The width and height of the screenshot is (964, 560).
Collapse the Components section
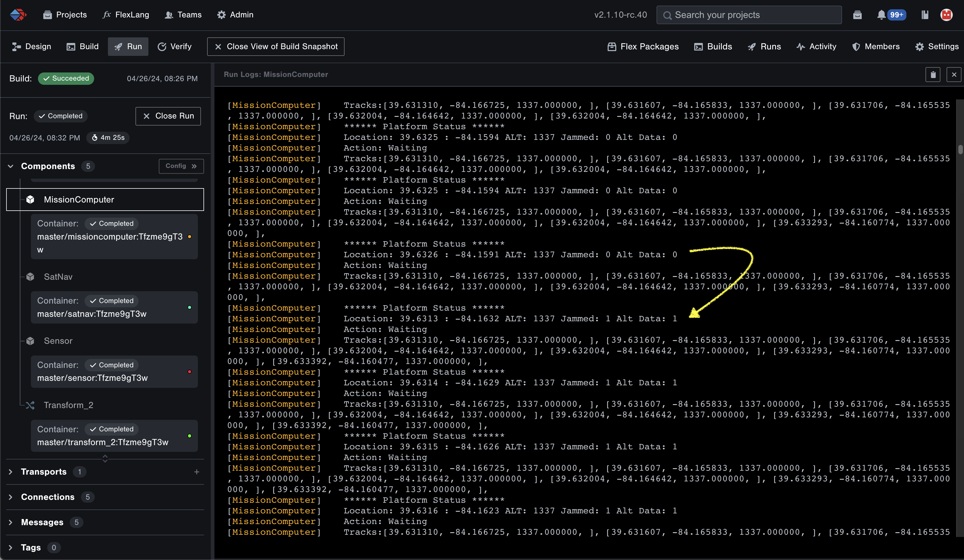pyautogui.click(x=11, y=166)
